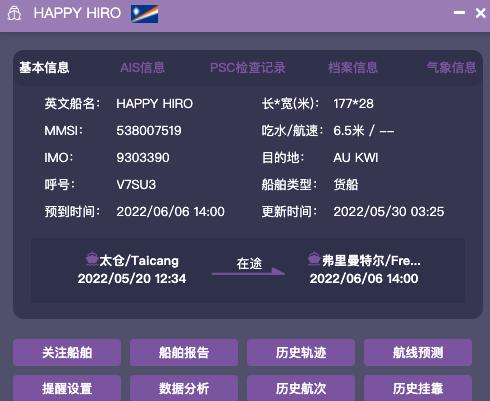Select the 档案信息 tab
This screenshot has height=401, width=490.
(x=353, y=68)
